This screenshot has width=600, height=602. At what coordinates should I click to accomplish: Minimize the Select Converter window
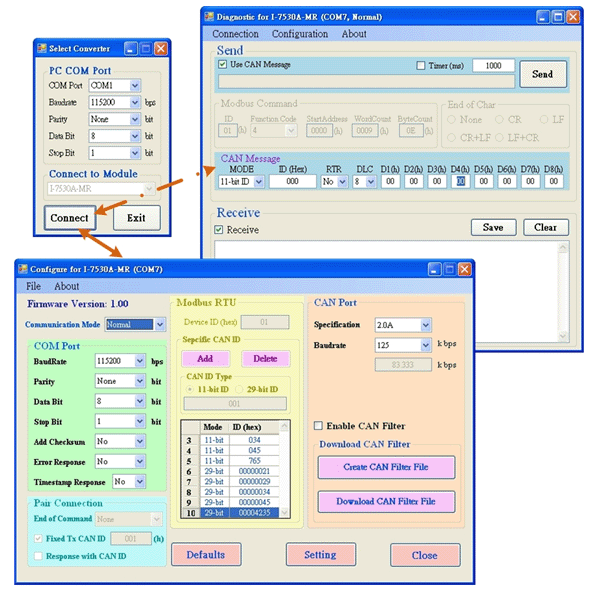pos(131,49)
